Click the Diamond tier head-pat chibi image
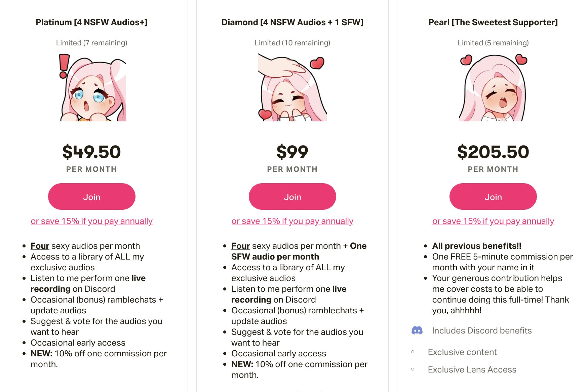 click(292, 87)
